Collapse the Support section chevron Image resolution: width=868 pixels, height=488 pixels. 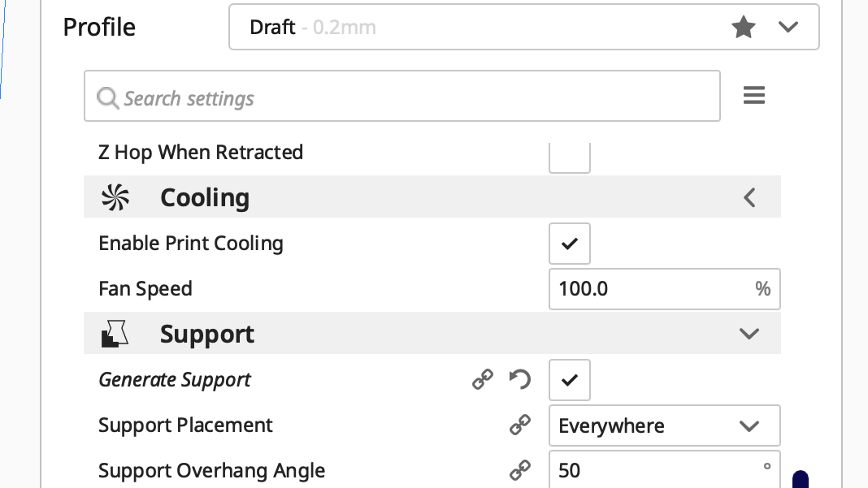click(749, 334)
